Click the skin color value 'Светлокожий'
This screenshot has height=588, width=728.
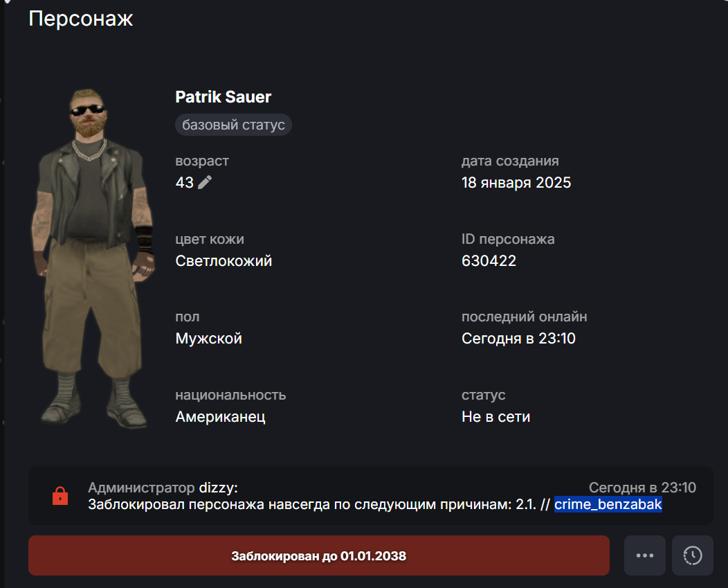click(224, 261)
